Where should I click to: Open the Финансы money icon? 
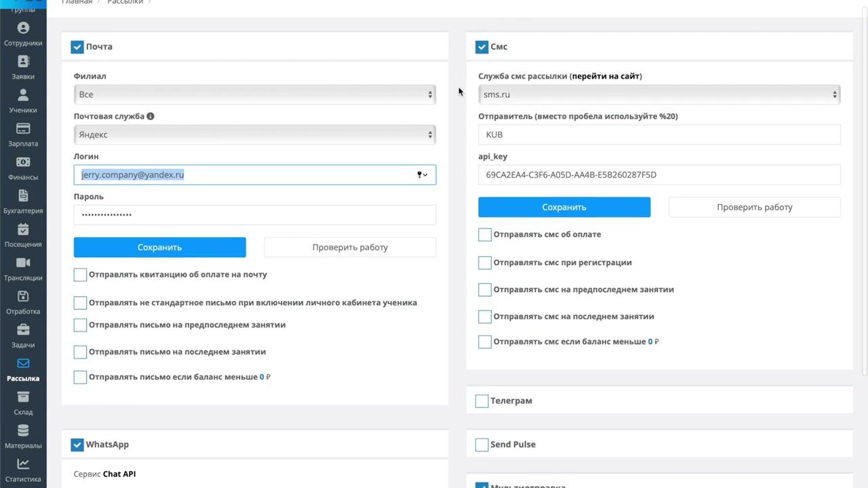23,162
